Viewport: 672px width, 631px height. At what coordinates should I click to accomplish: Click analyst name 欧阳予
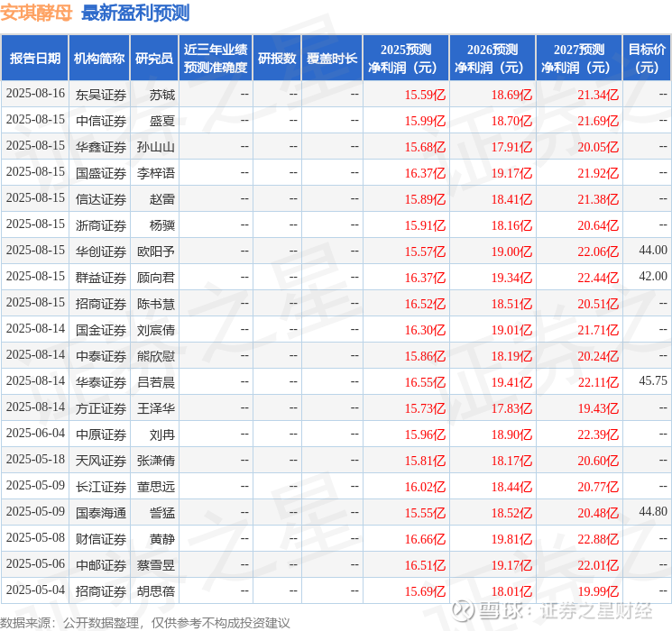[155, 251]
